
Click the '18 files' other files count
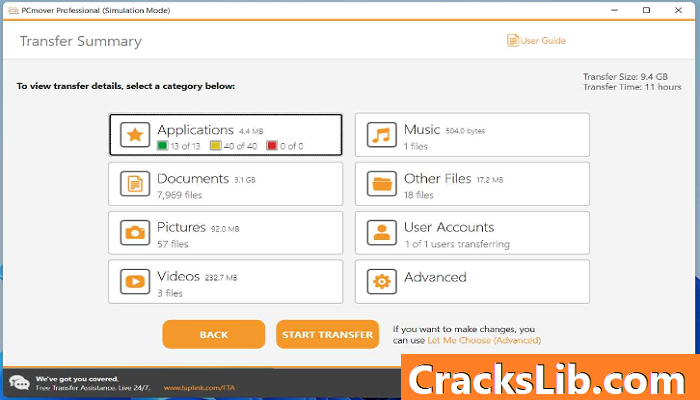tap(419, 195)
